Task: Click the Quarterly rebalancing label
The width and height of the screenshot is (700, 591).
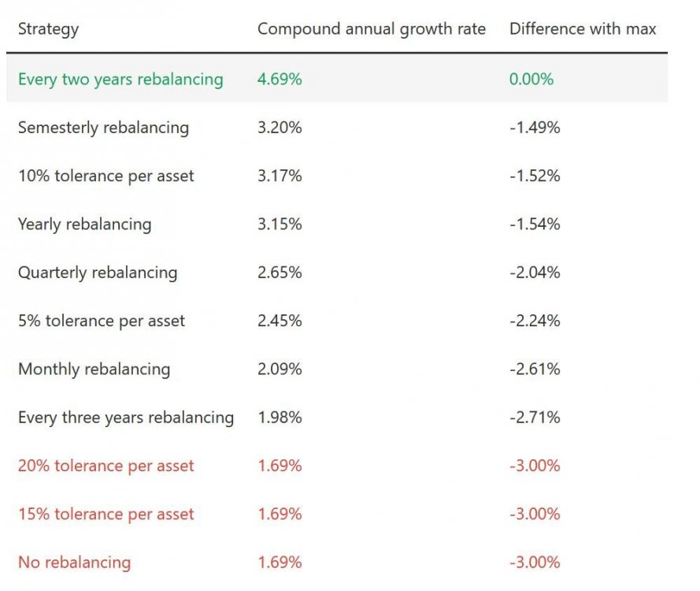Action: coord(98,273)
